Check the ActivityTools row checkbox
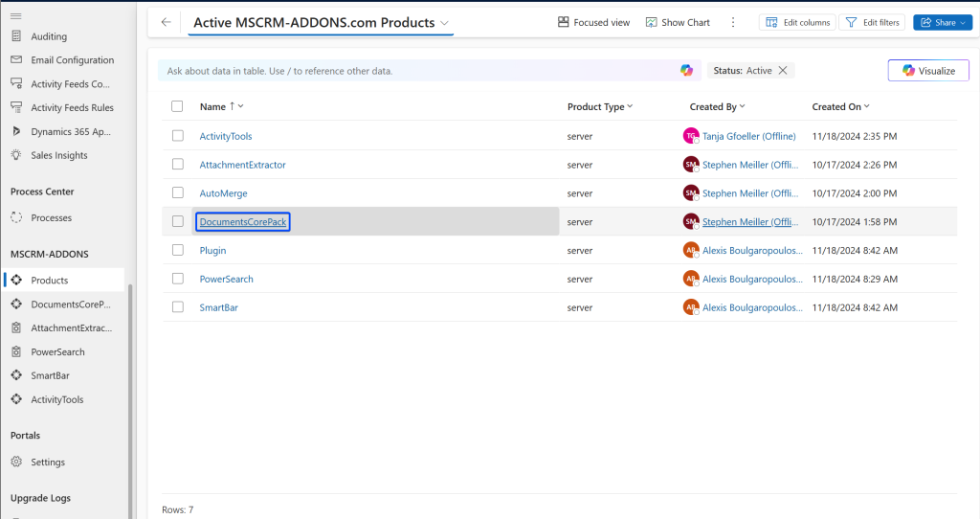The image size is (980, 519). (177, 136)
